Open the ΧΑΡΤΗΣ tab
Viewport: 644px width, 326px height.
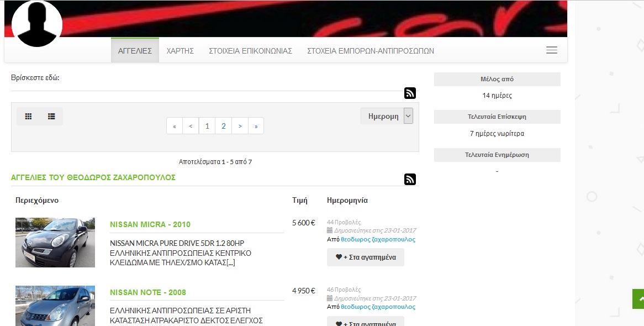tap(180, 51)
